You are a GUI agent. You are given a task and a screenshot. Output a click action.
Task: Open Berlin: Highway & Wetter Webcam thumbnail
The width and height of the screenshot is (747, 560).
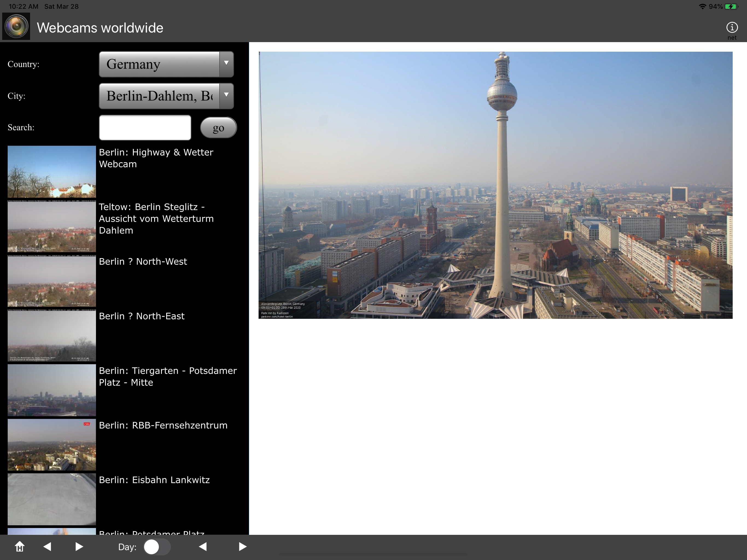pyautogui.click(x=52, y=171)
